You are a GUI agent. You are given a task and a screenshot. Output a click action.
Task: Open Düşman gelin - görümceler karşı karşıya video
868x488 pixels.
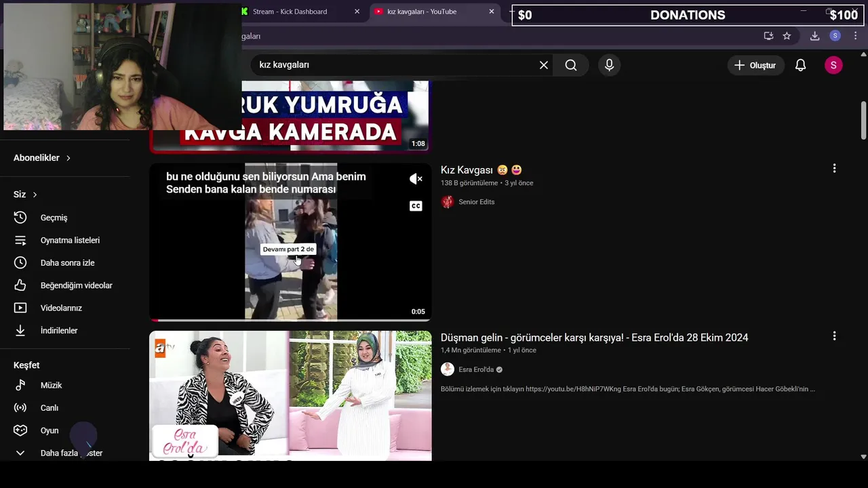[594, 338]
